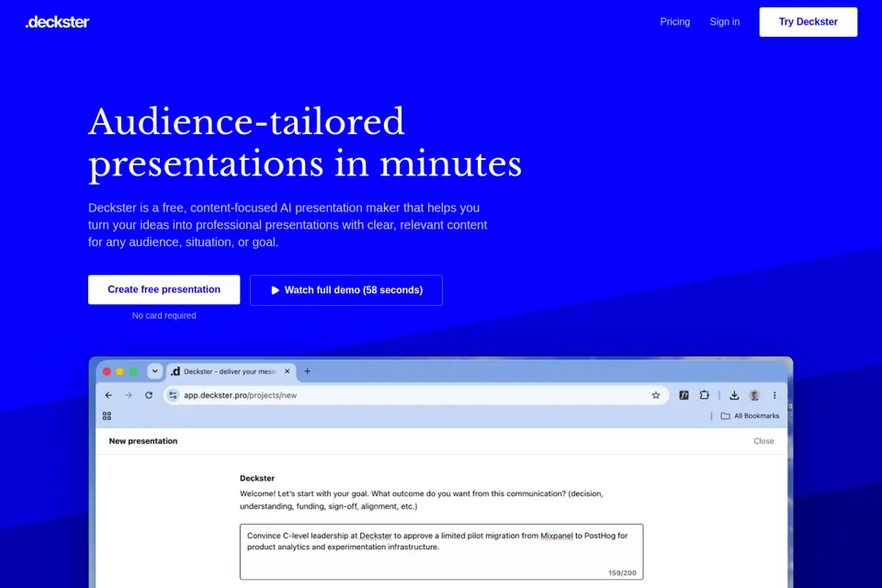
Task: Click the goal text input box
Action: (442, 552)
